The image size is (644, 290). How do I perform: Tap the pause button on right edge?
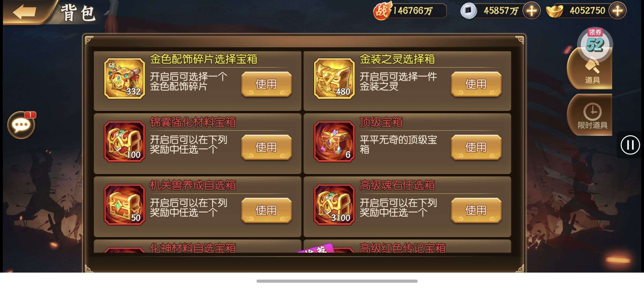pyautogui.click(x=630, y=145)
